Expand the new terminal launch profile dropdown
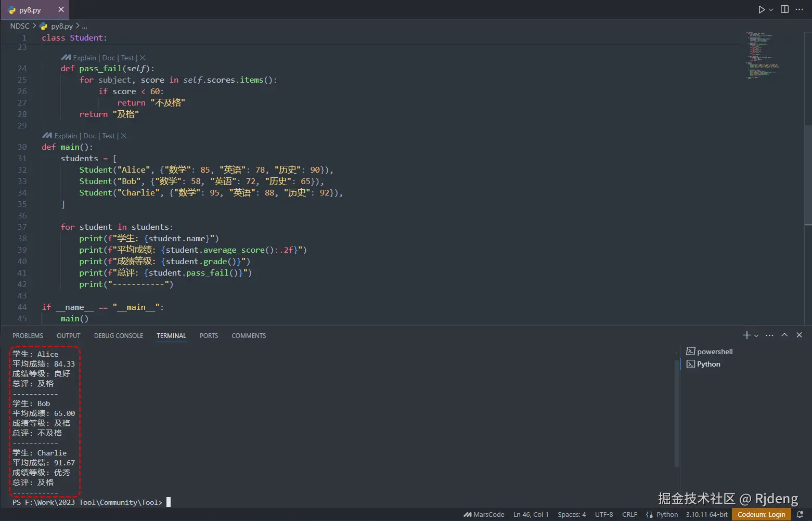This screenshot has height=521, width=812. 756,336
